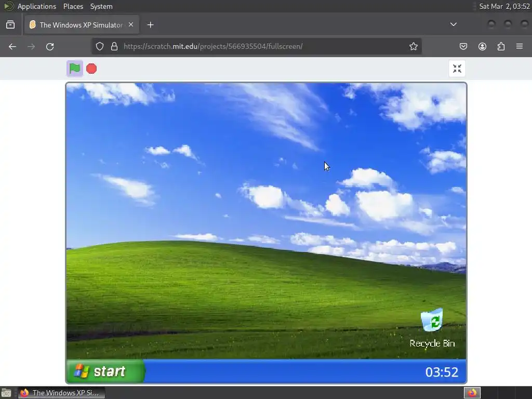Open the extensions puzzle icon
532x399 pixels.
(501, 46)
